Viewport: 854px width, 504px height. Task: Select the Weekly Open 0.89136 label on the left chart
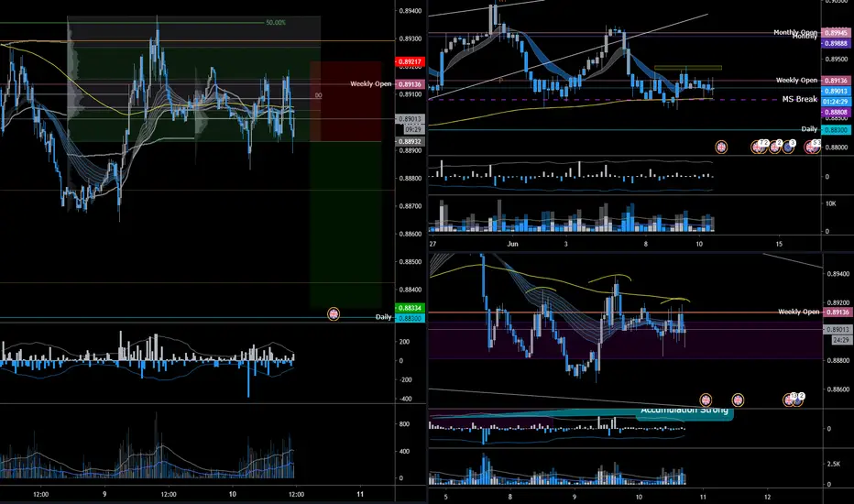tap(409, 84)
